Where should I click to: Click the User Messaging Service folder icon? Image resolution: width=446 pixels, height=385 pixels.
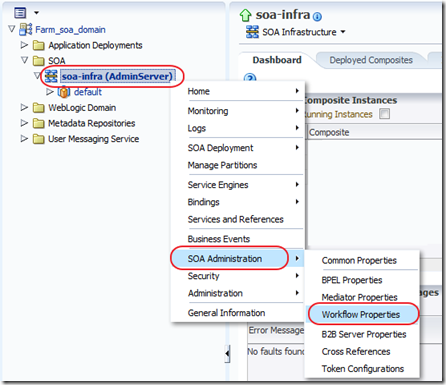39,139
